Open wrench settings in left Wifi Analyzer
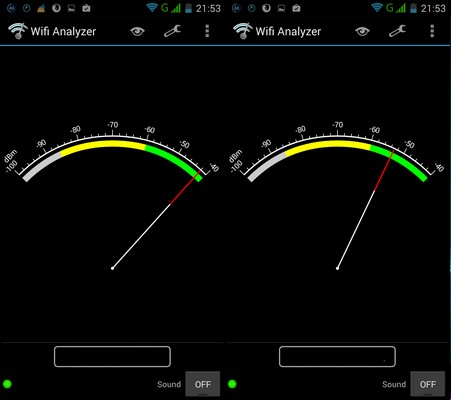This screenshot has width=451, height=400. (172, 31)
